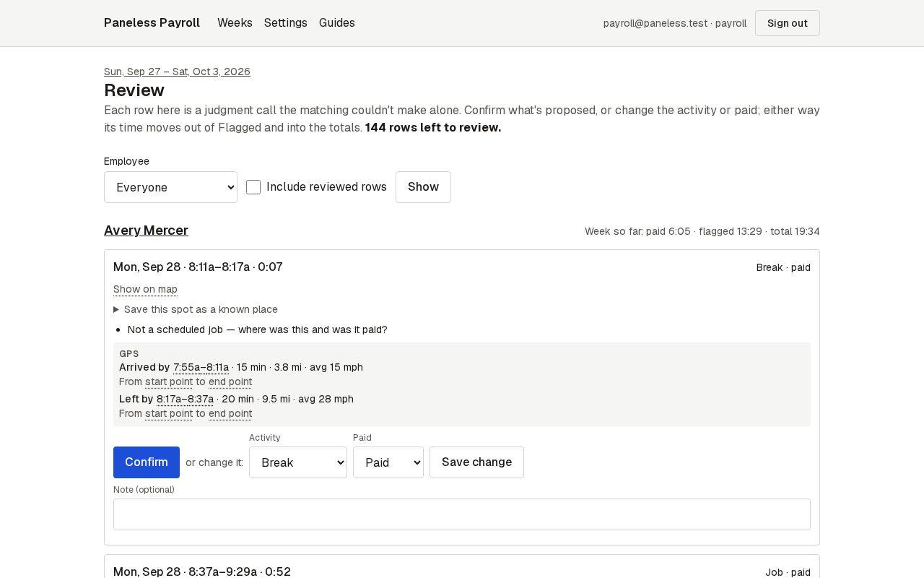Click the Save change button

[476, 462]
